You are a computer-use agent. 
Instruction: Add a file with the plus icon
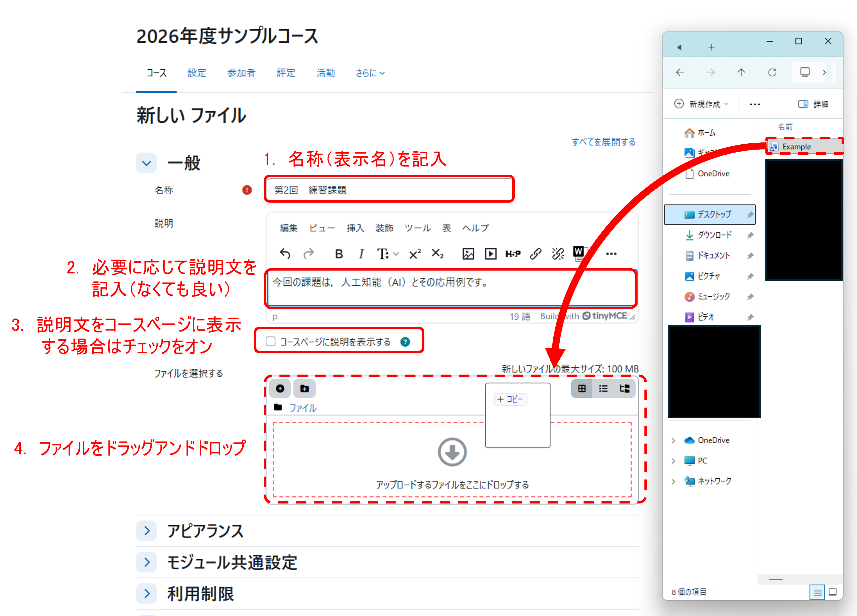[x=280, y=389]
